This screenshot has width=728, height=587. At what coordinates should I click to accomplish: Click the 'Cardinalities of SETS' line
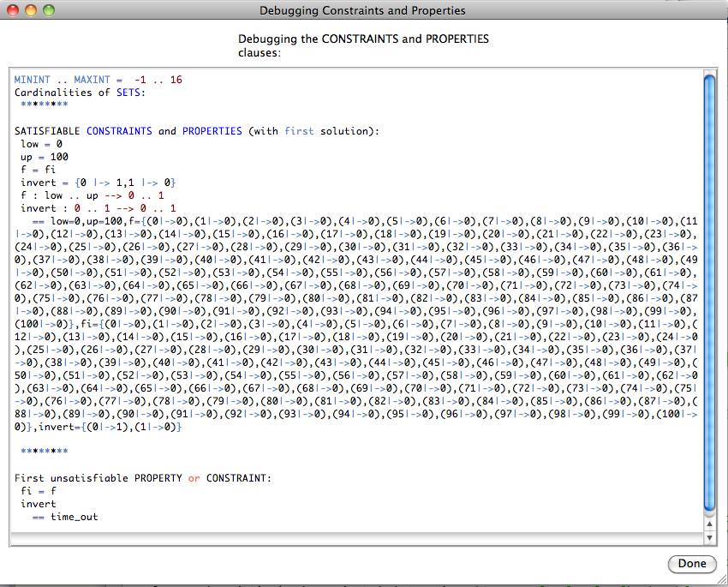pos(80,93)
